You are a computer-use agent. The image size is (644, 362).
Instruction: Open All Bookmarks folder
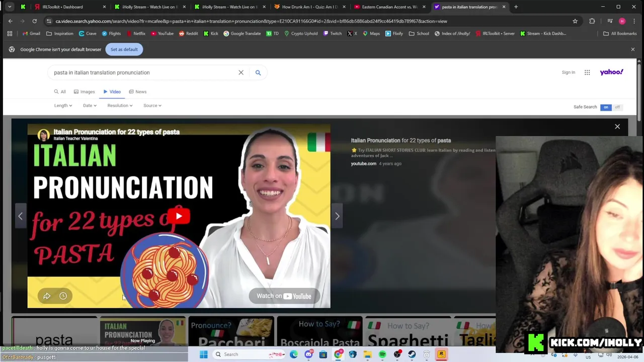(x=620, y=34)
